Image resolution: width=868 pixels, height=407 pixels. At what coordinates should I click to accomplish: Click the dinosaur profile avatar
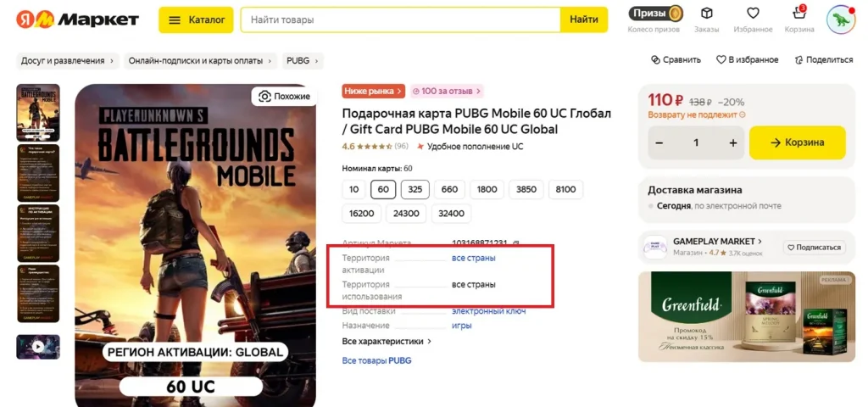click(840, 20)
